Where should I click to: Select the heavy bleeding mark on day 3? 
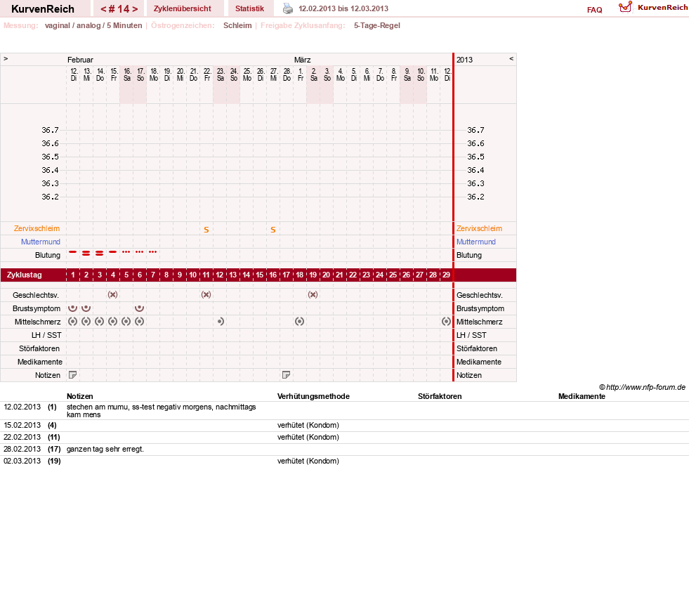99,253
